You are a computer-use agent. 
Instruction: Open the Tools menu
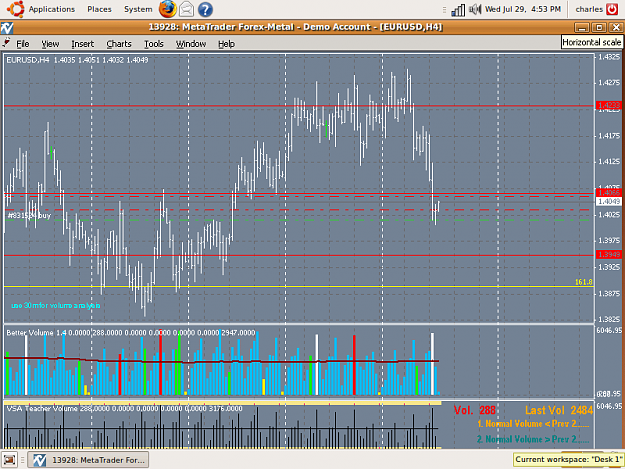click(154, 44)
